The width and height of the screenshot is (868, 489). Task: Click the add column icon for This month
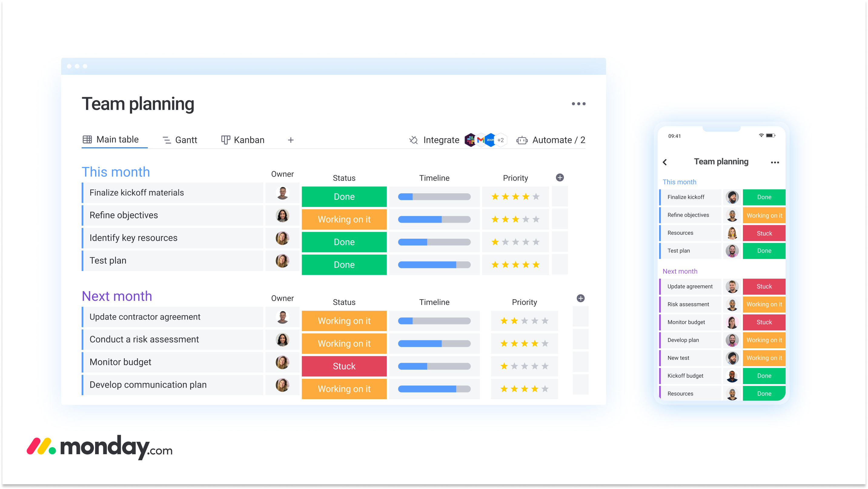560,178
